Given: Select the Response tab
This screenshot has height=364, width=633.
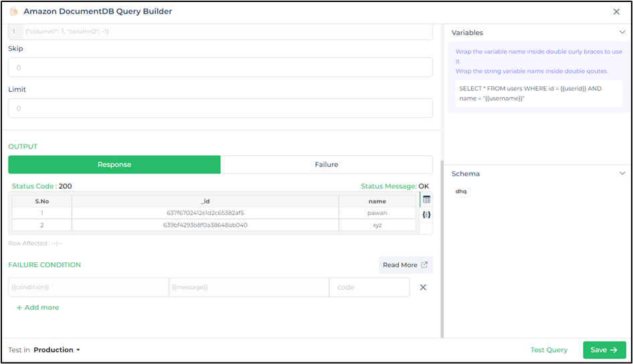Looking at the screenshot, I should pyautogui.click(x=114, y=165).
